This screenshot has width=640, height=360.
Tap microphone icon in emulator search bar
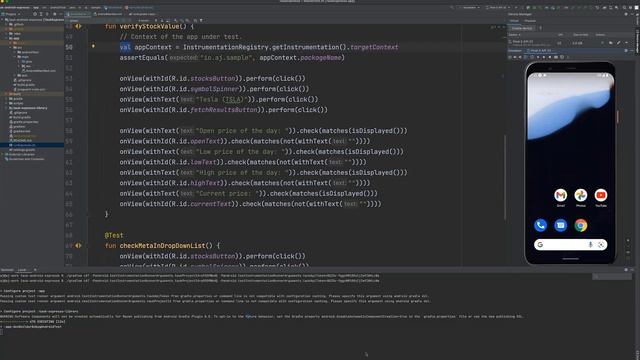click(x=590, y=244)
